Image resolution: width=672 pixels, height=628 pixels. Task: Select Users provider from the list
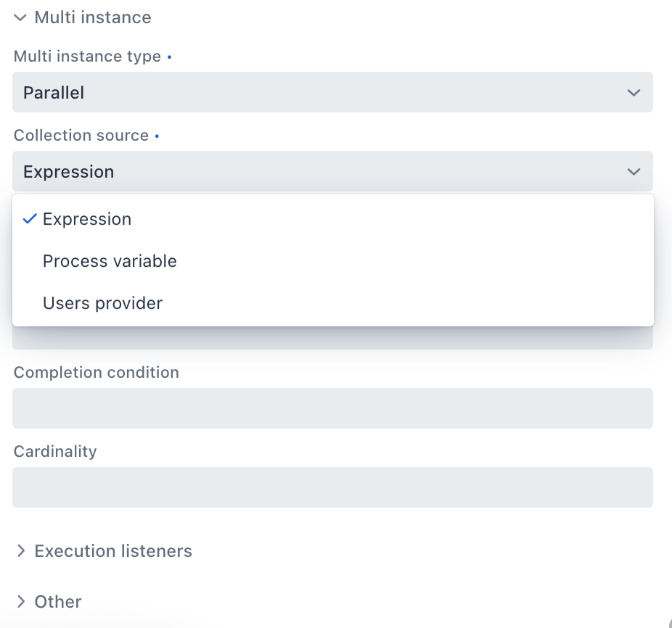102,303
